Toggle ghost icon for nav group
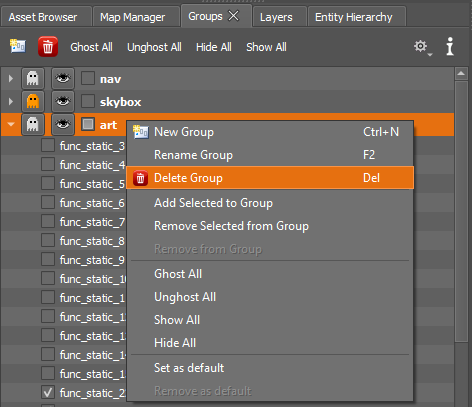Screen dimensions: 472x407 click(33, 79)
